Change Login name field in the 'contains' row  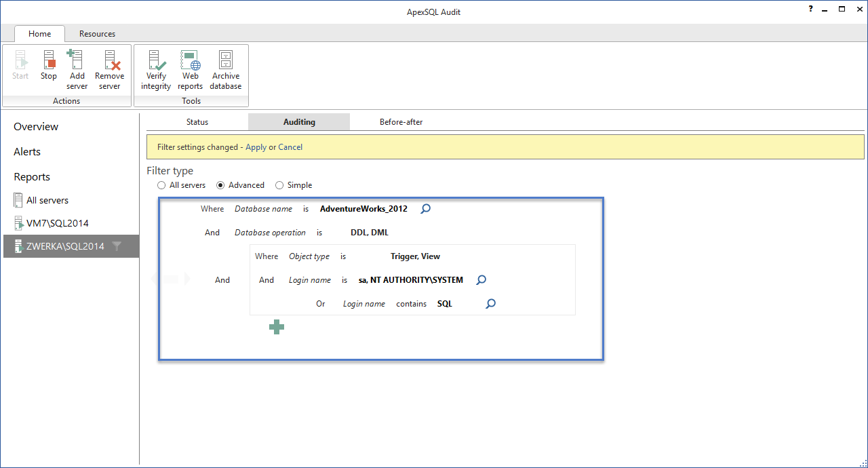364,304
